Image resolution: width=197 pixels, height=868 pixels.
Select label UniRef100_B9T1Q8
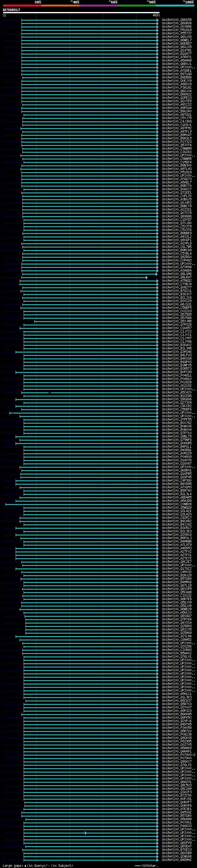[x=176, y=74]
